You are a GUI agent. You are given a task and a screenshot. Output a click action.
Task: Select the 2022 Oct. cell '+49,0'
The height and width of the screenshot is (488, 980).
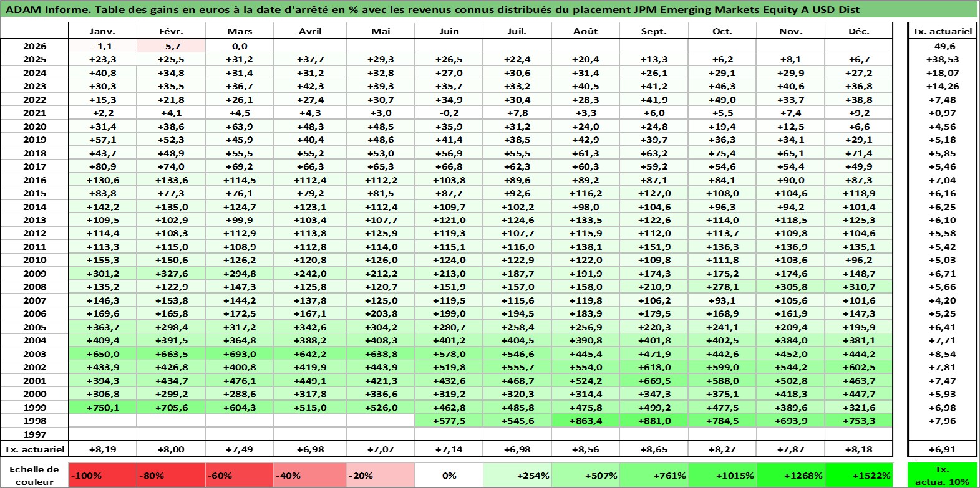click(722, 100)
